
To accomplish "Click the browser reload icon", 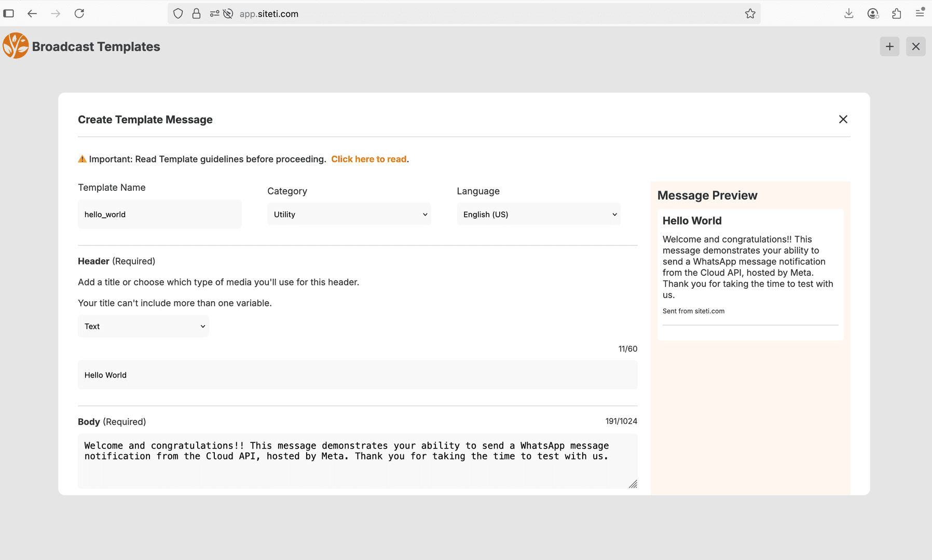I will point(79,13).
